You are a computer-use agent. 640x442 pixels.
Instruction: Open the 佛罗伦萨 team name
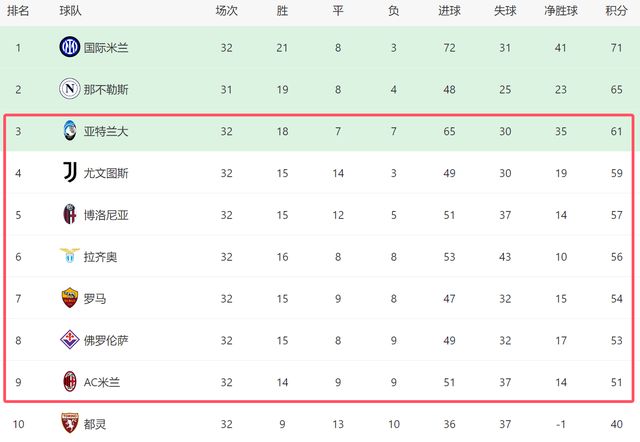(106, 340)
